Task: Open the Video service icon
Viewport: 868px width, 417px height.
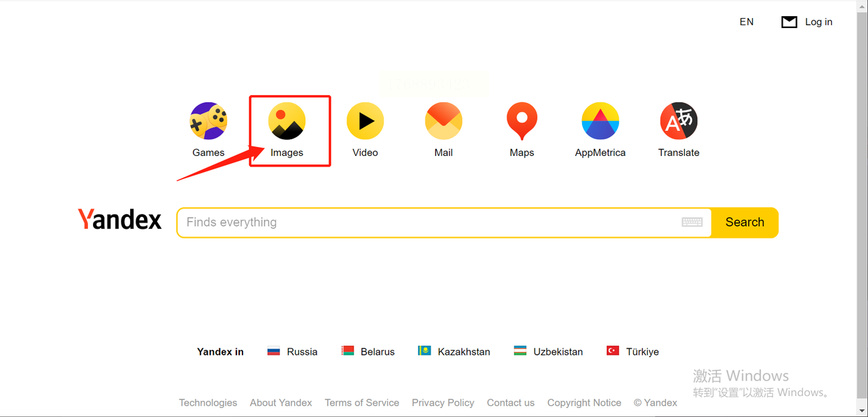Action: [x=365, y=121]
